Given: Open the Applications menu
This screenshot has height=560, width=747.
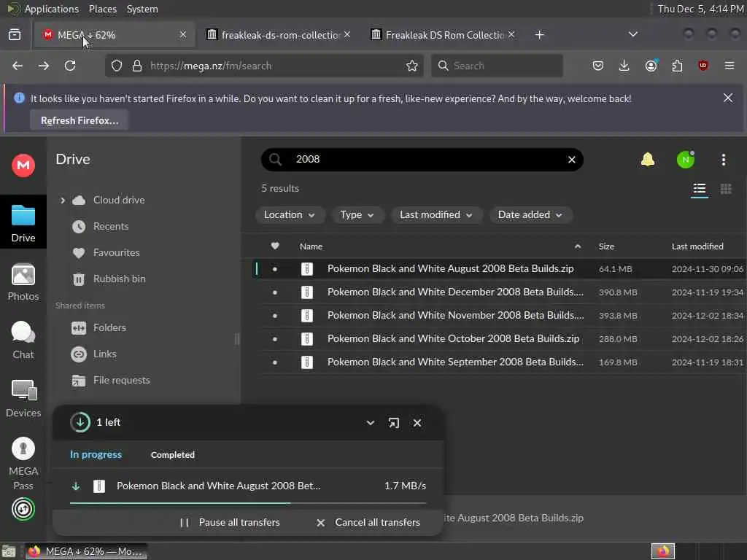Looking at the screenshot, I should (52, 9).
